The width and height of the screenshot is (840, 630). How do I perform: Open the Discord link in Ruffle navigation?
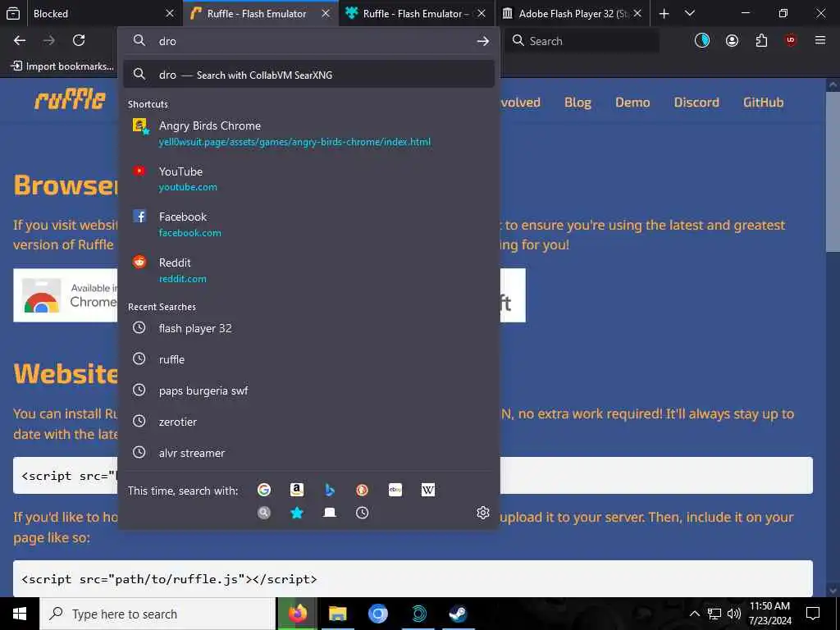coord(696,103)
